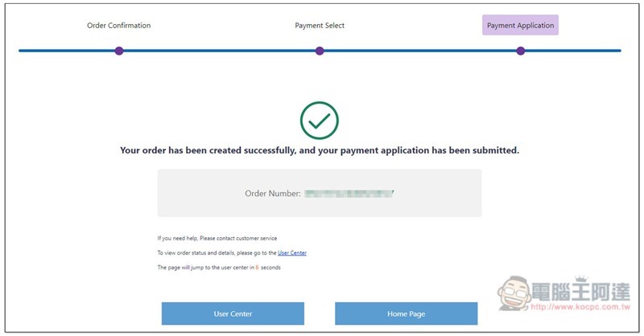
Task: Click the Payment Application step dot
Action: tap(520, 51)
